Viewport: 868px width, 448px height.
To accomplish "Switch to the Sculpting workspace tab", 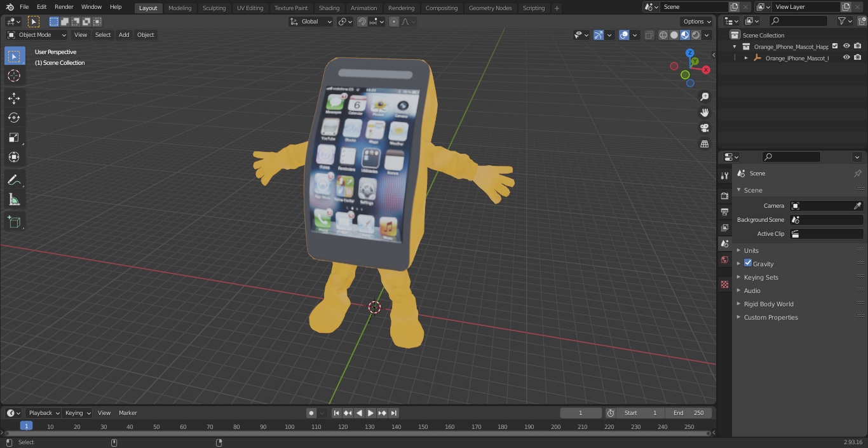I will (214, 8).
